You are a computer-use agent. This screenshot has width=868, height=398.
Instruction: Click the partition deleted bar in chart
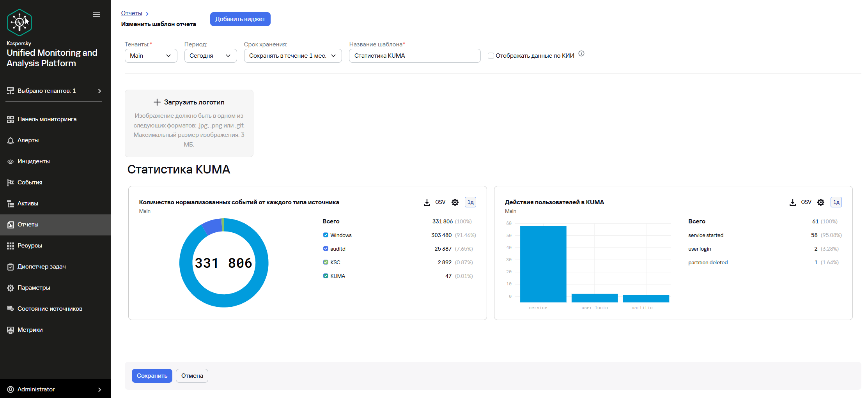[x=646, y=299]
